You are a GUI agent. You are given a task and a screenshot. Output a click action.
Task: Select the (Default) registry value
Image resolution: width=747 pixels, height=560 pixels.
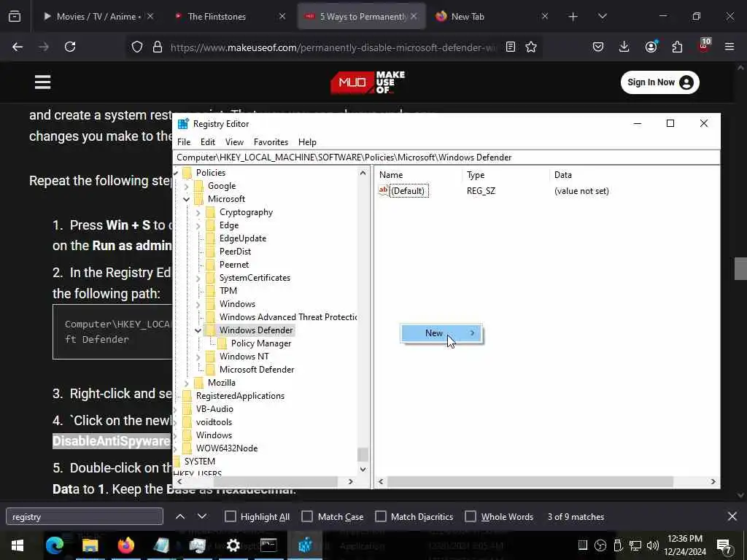(409, 191)
